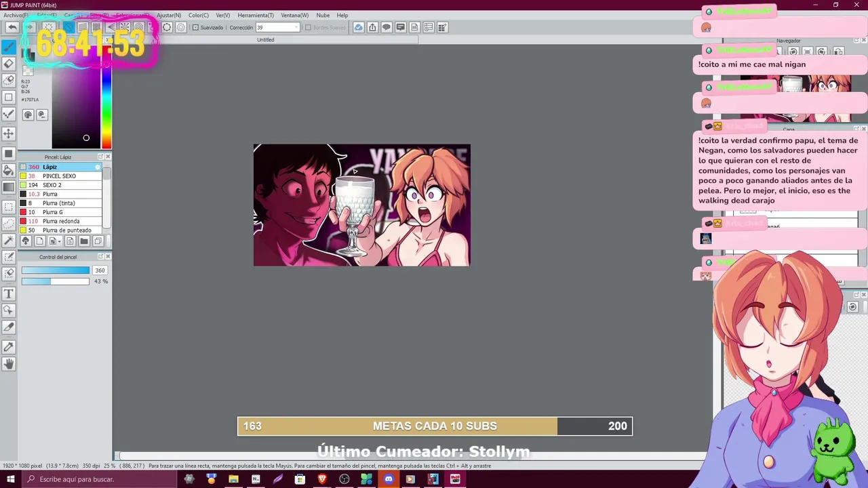
Task: Open the Ver menu
Action: coord(223,15)
